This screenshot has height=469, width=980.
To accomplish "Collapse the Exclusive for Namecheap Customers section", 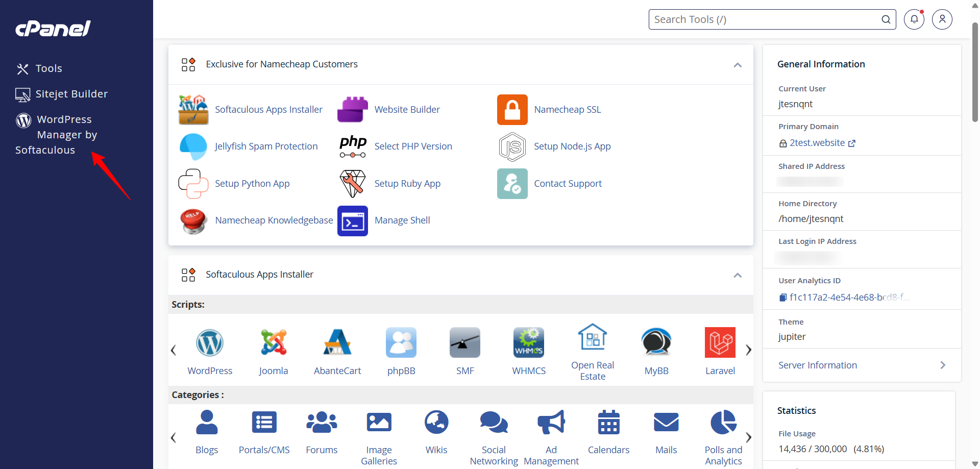I will pos(738,65).
